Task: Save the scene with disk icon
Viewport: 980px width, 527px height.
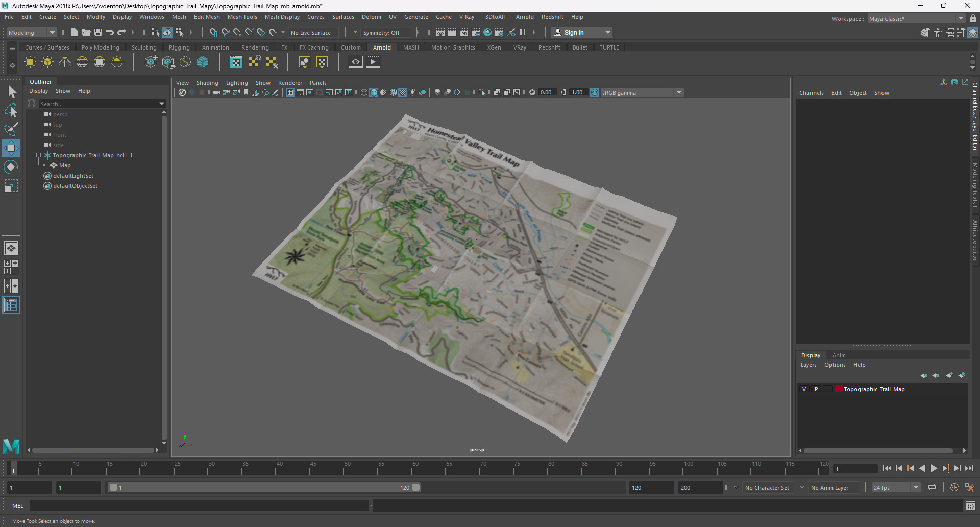Action: (98, 32)
